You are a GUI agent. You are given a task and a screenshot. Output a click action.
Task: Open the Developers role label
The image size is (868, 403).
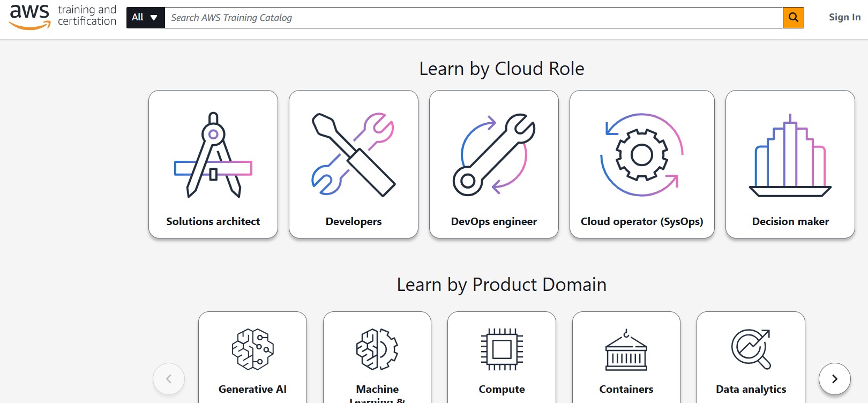pos(354,222)
